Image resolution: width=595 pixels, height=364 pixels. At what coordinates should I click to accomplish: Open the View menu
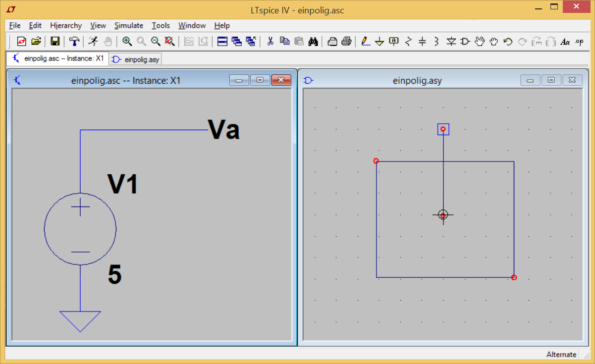click(x=98, y=26)
